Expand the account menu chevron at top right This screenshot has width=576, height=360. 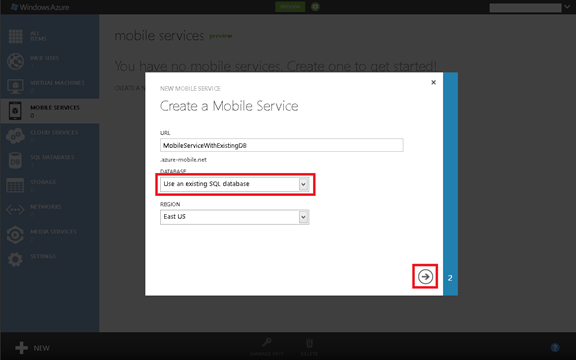568,7
